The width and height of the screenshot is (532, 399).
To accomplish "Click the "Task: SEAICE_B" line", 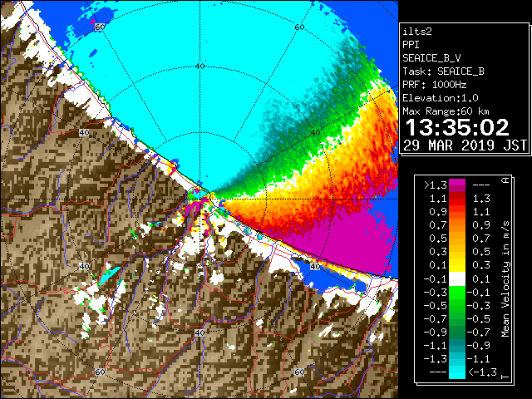I will tap(443, 71).
